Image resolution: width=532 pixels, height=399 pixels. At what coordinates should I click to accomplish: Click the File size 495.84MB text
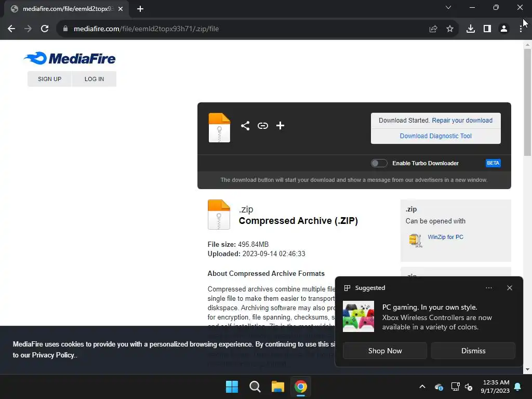tap(238, 244)
